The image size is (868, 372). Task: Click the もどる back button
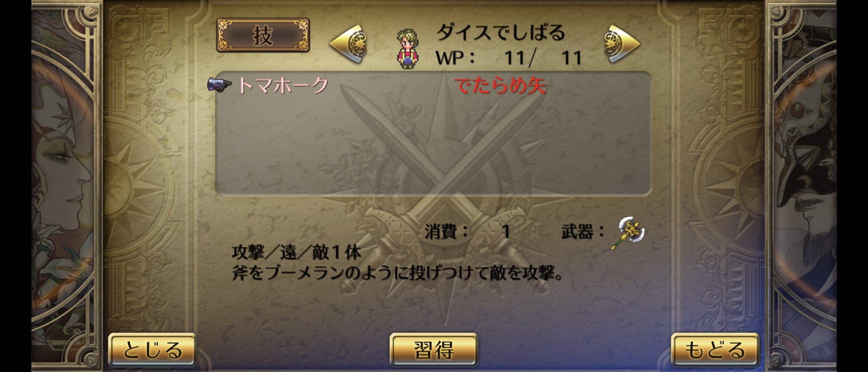coord(715,350)
